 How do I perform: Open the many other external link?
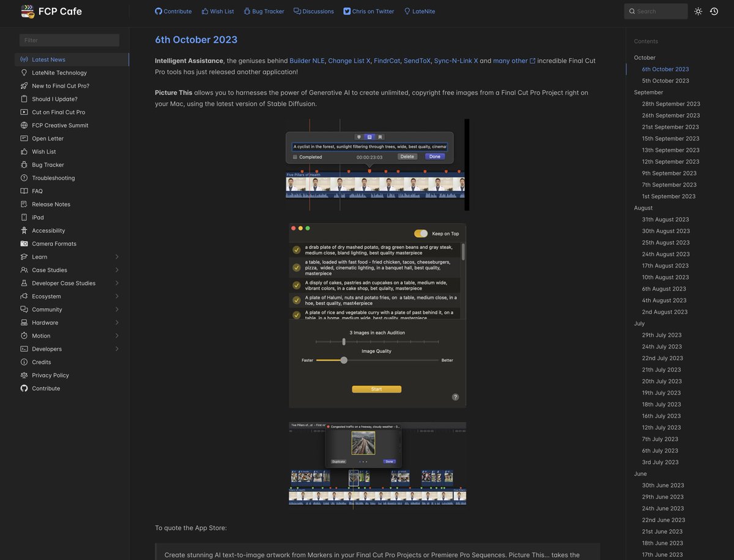coord(514,61)
